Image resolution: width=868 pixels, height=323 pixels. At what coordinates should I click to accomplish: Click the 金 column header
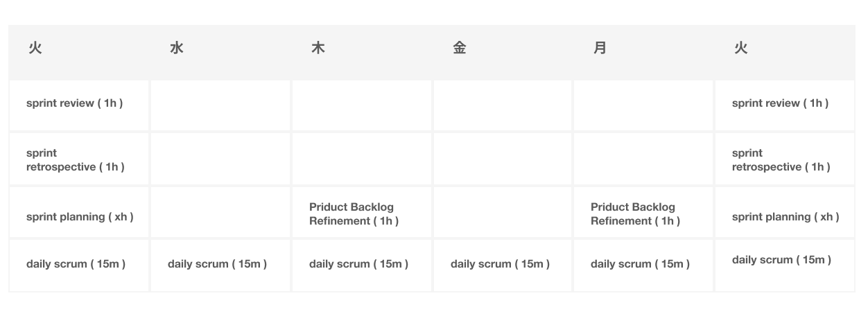[x=459, y=49]
